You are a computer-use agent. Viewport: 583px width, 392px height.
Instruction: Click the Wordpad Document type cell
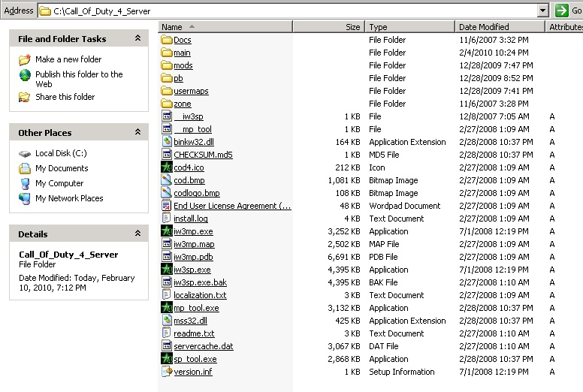(404, 206)
